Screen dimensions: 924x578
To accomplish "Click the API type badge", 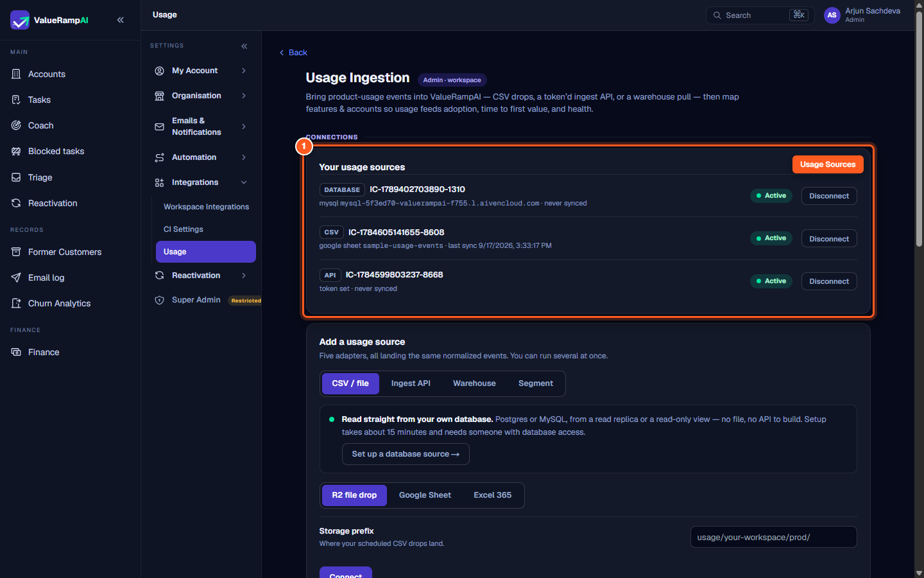I will point(330,275).
